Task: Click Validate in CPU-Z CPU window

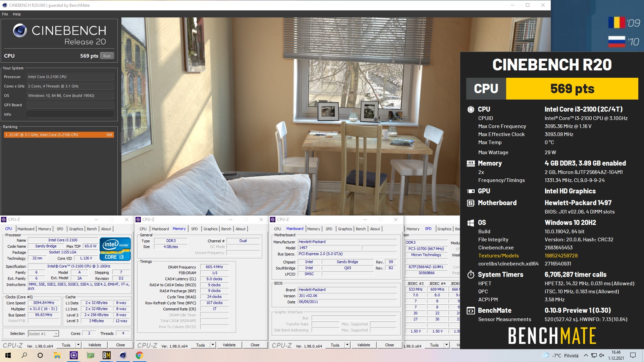Action: (x=95, y=345)
